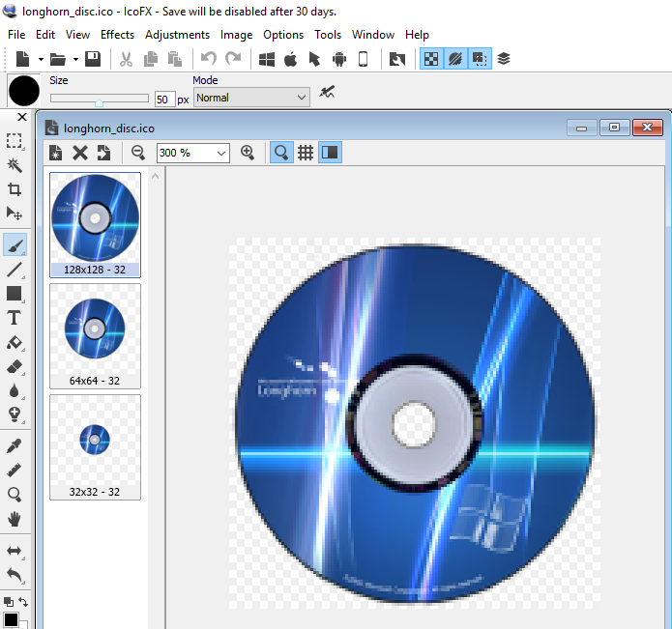Click the Paste toolbar icon
The image size is (672, 629).
175,59
